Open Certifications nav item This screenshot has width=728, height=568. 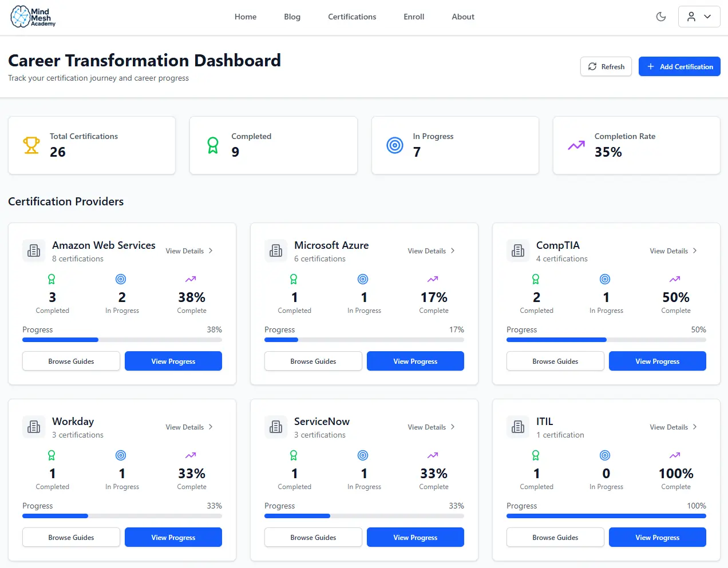point(352,17)
